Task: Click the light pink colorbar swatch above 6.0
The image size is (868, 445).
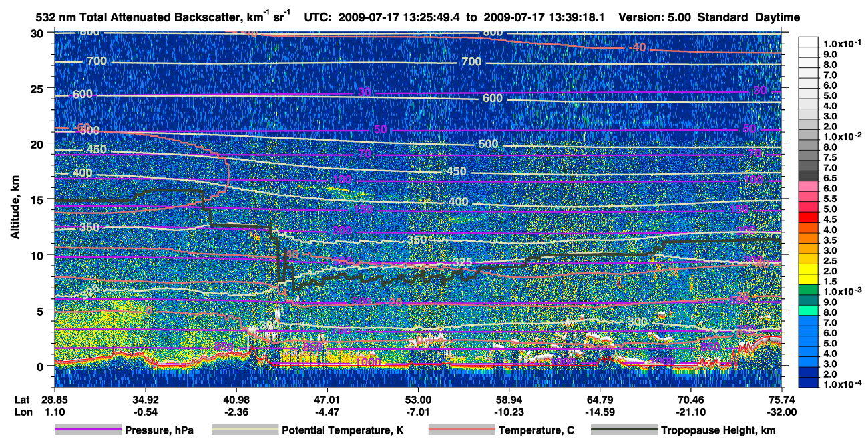Action: (808, 187)
